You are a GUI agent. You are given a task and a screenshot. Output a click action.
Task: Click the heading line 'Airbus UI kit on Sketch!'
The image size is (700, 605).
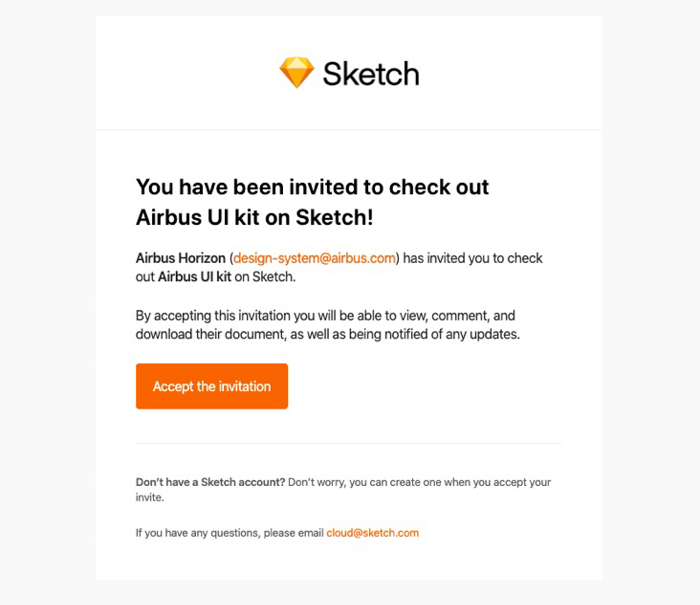(254, 217)
